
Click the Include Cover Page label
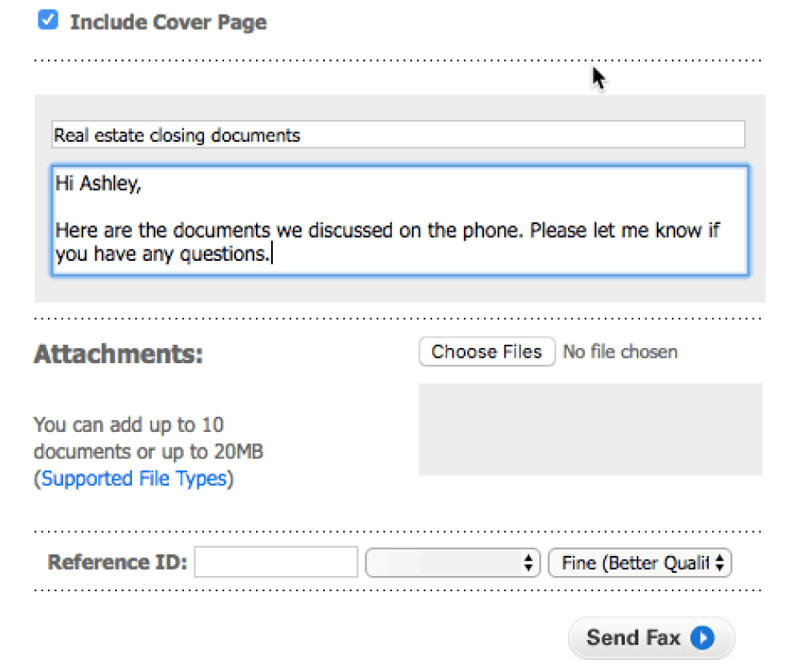(168, 22)
